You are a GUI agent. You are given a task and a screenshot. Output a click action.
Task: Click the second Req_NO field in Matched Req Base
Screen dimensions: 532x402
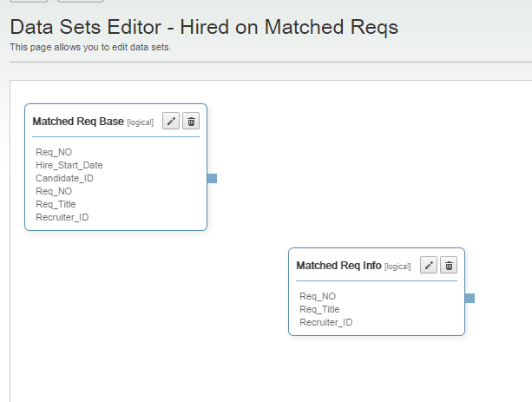coord(54,191)
